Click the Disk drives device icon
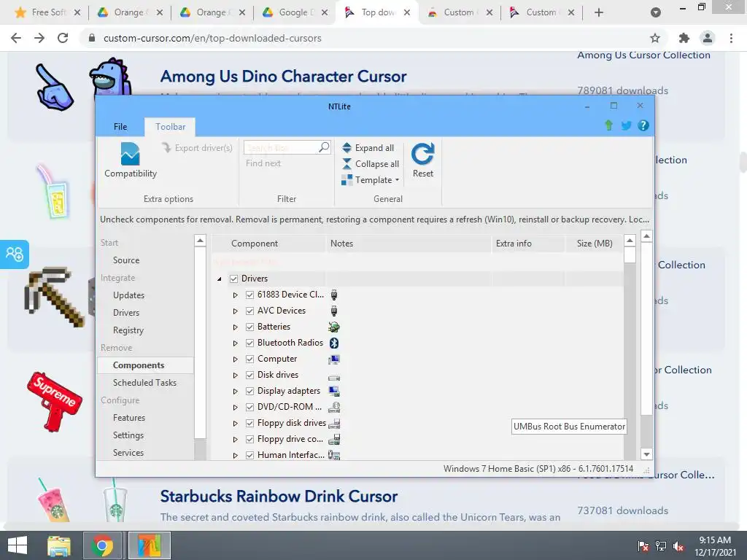The image size is (747, 560). pos(334,378)
